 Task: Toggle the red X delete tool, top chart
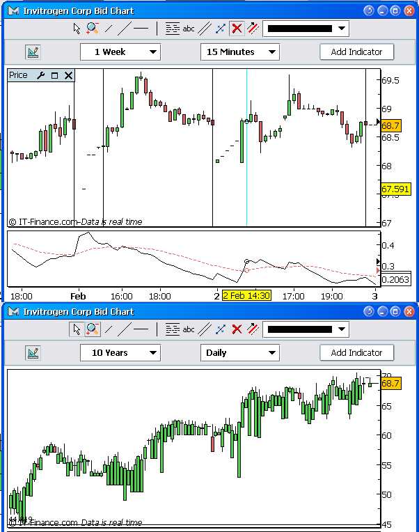(237, 29)
